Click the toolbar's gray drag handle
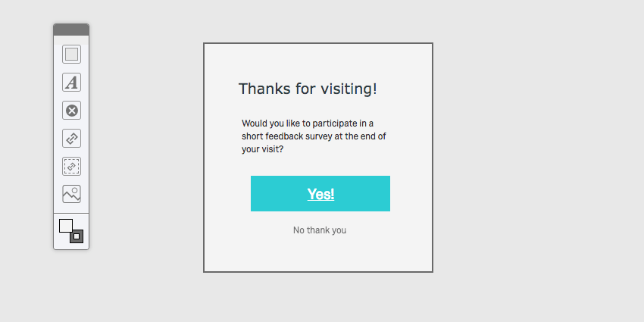This screenshot has width=644, height=322. pos(71,30)
